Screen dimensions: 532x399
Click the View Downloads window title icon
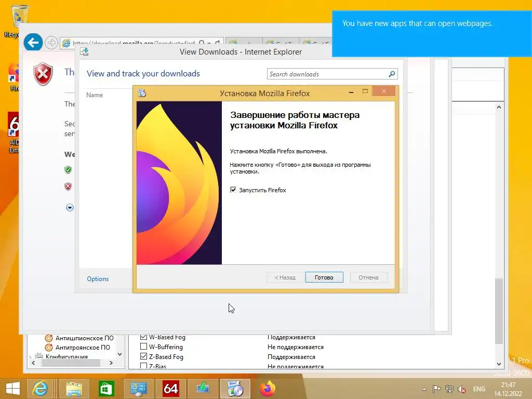84,51
